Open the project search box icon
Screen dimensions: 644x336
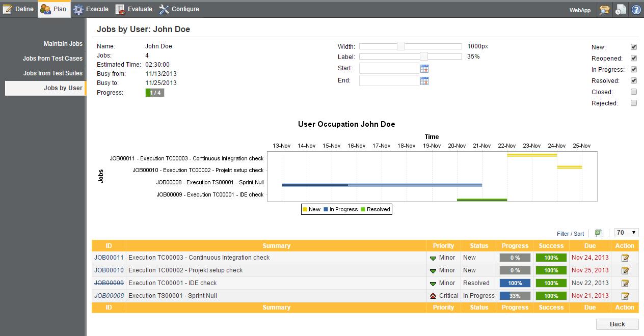tap(605, 10)
